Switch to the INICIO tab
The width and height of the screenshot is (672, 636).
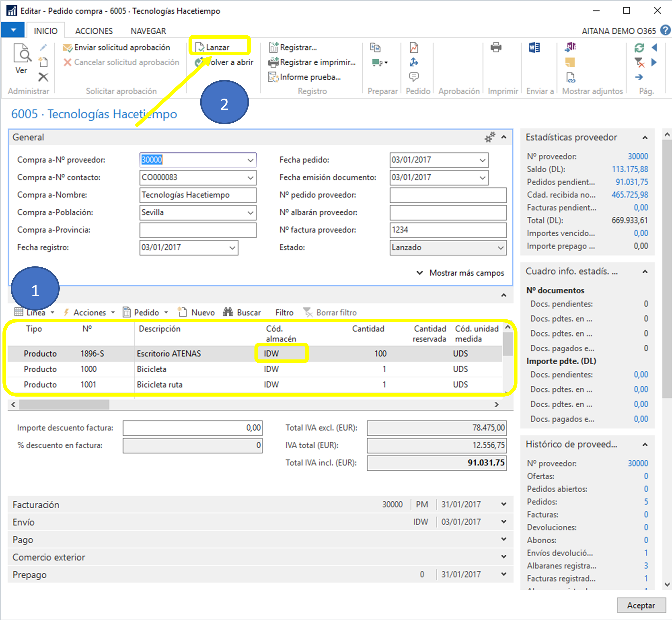pos(45,31)
